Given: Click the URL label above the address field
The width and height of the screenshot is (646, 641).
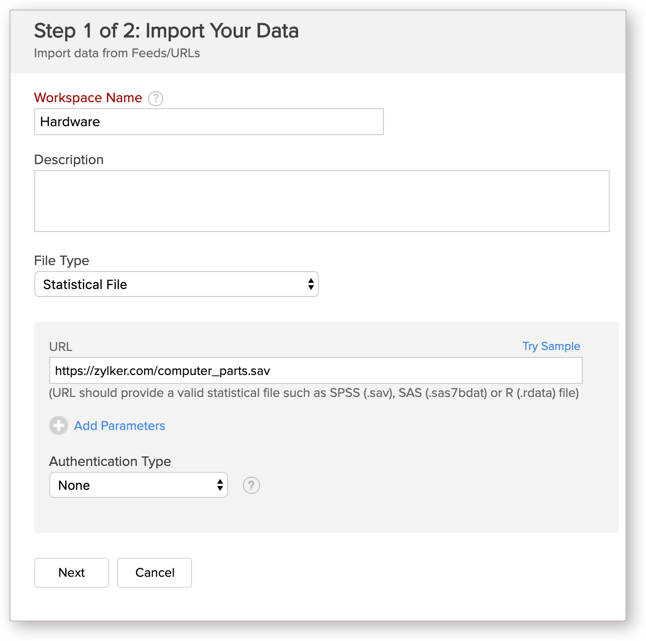Looking at the screenshot, I should pos(61,346).
